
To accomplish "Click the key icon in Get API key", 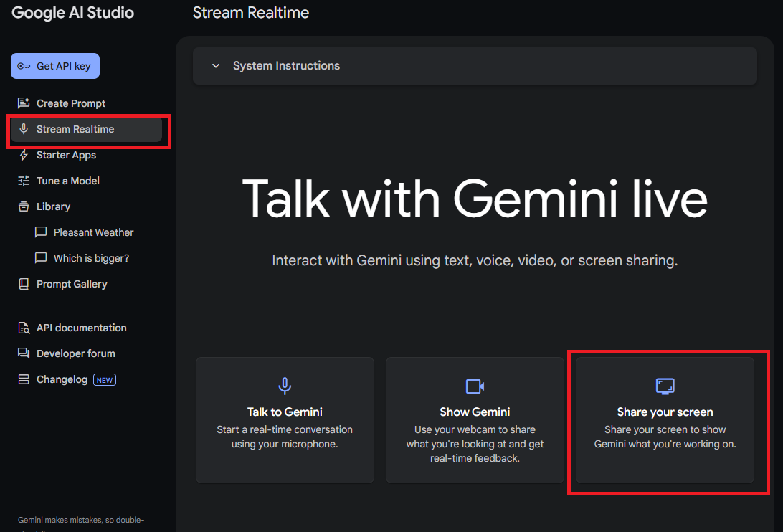I will pyautogui.click(x=24, y=66).
